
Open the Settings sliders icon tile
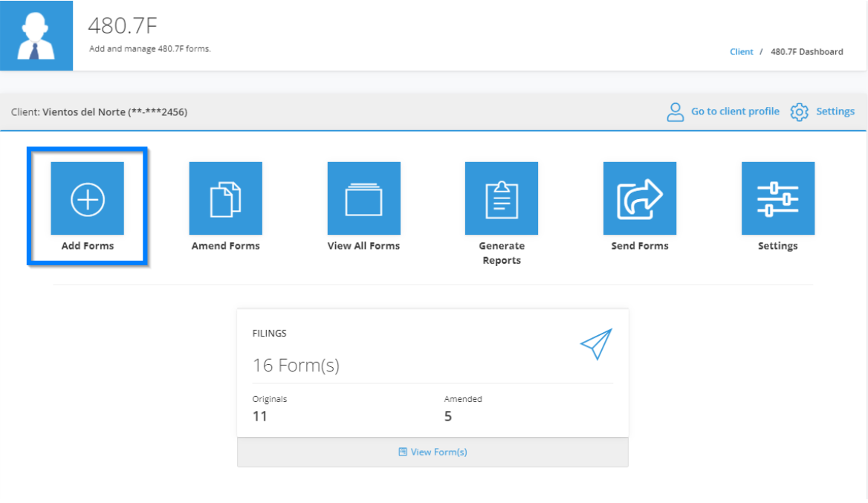[x=777, y=198]
